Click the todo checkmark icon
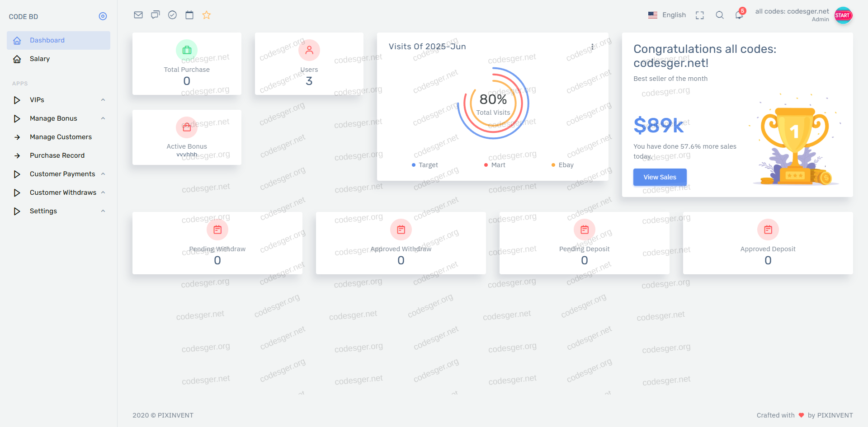 172,15
